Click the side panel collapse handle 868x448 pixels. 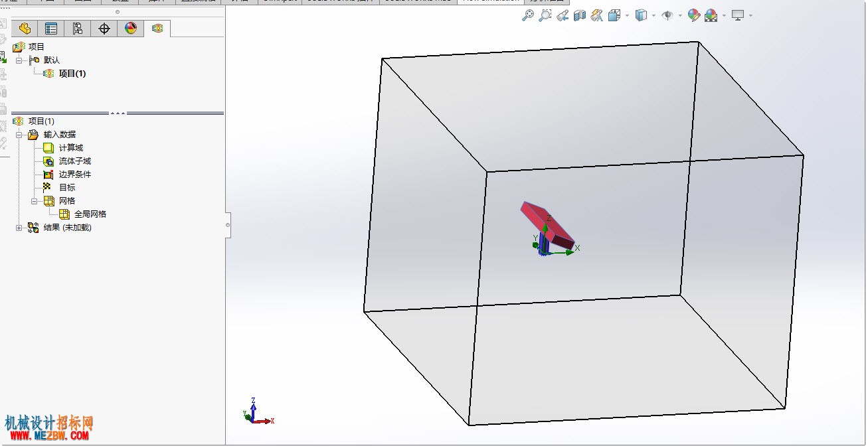click(228, 225)
